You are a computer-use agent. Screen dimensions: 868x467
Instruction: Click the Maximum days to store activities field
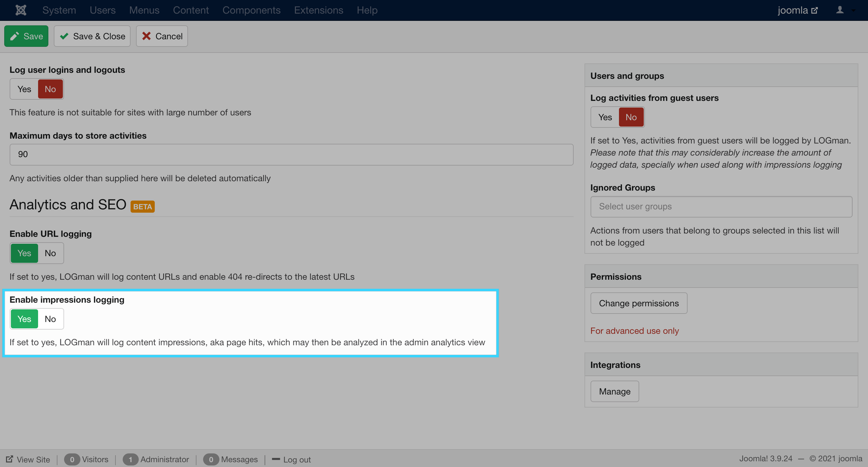click(x=291, y=155)
